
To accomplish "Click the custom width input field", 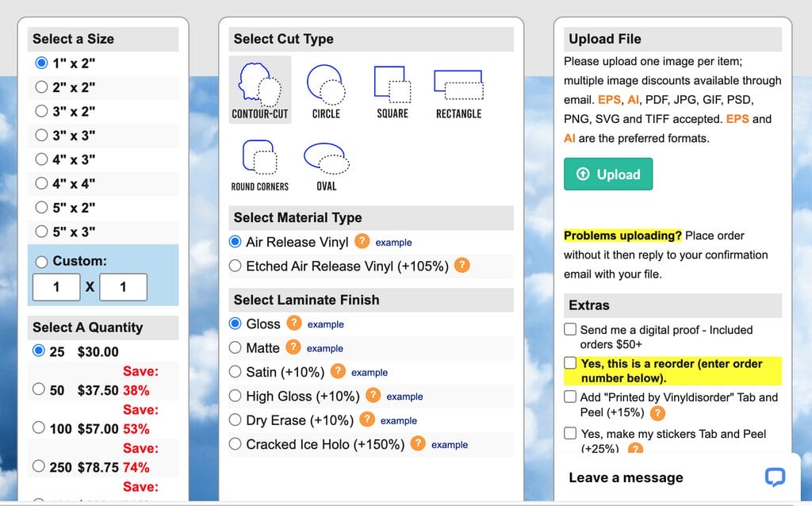I will [56, 287].
